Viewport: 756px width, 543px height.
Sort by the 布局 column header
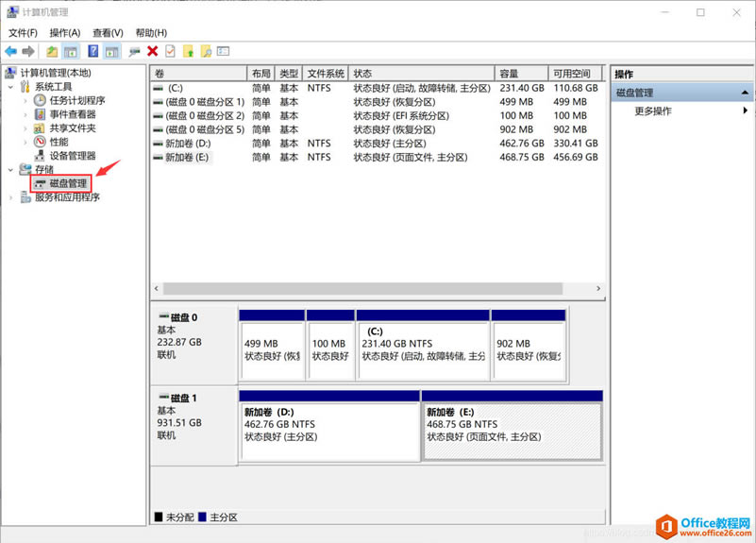tap(260, 74)
